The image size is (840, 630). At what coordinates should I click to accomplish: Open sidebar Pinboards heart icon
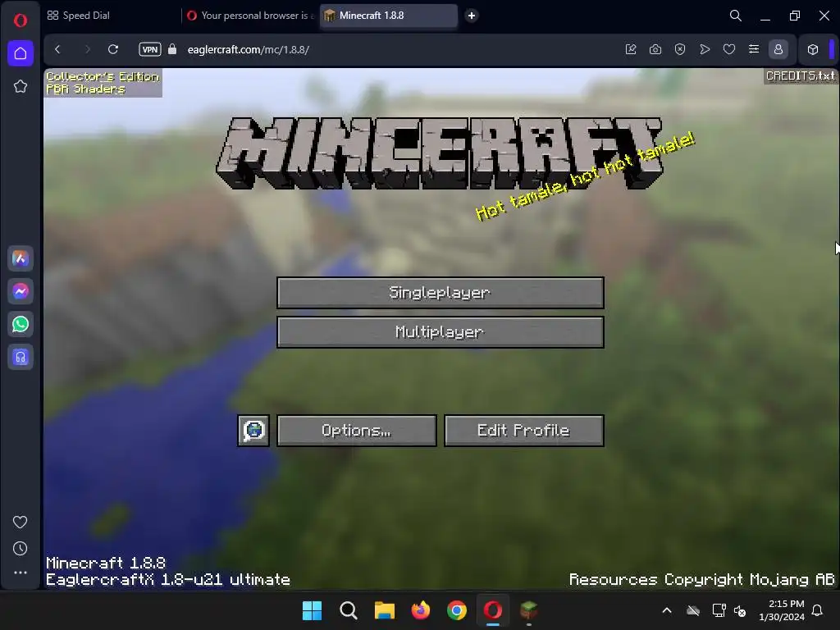point(21,522)
